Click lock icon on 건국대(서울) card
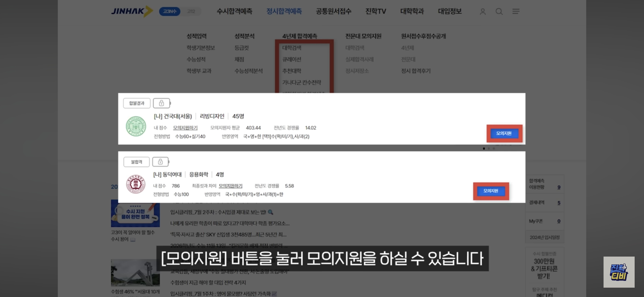The width and height of the screenshot is (644, 297). (162, 103)
